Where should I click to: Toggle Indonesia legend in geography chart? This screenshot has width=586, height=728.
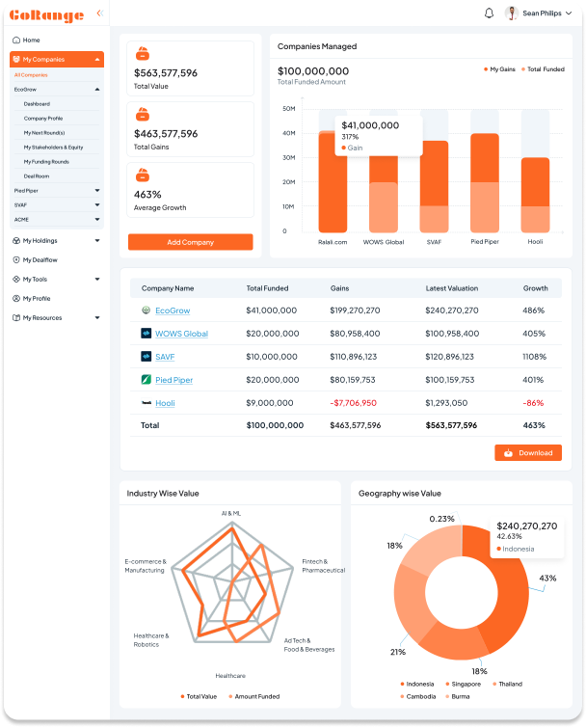[x=417, y=684]
